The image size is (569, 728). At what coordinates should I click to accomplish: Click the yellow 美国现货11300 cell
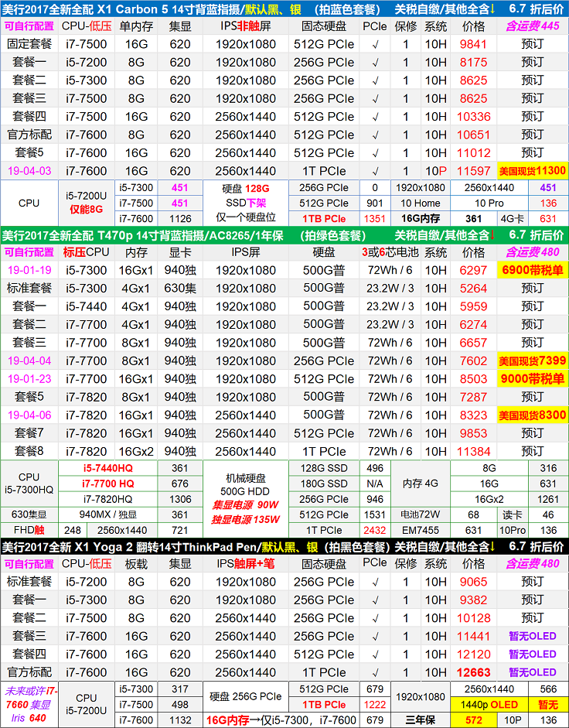(x=533, y=171)
